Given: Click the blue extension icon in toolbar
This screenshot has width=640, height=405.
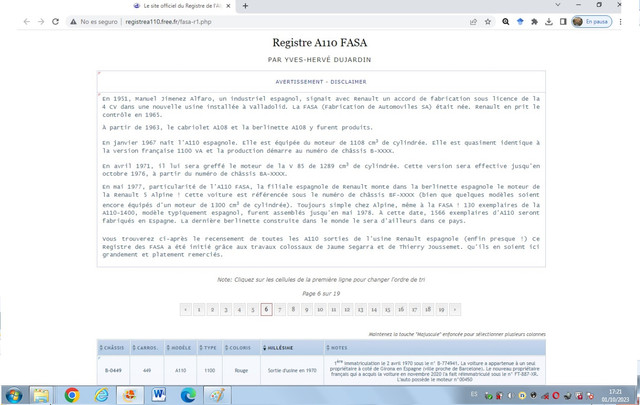Looking at the screenshot, I should (520, 22).
